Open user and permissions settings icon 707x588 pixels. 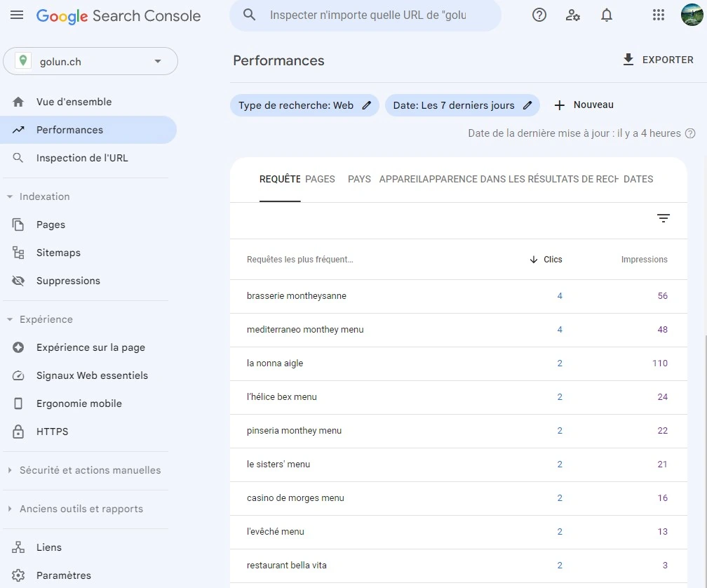(572, 15)
